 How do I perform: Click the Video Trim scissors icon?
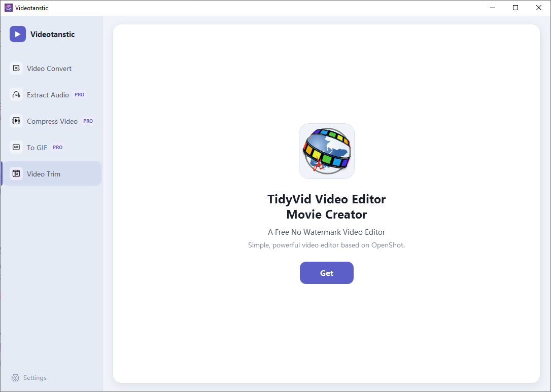(x=16, y=173)
